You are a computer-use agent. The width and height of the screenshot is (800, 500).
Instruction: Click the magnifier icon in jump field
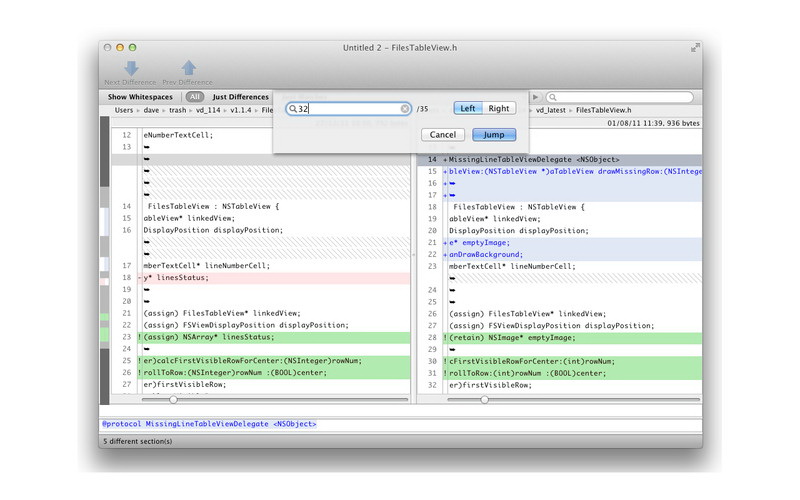[x=292, y=109]
